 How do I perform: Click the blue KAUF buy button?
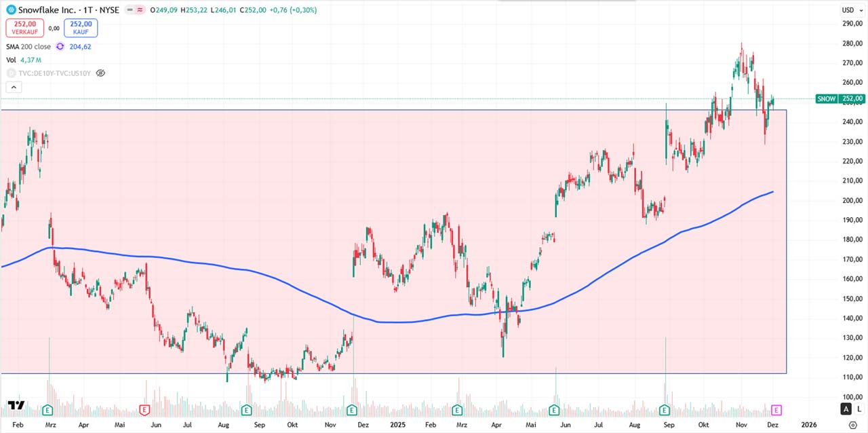(81, 28)
